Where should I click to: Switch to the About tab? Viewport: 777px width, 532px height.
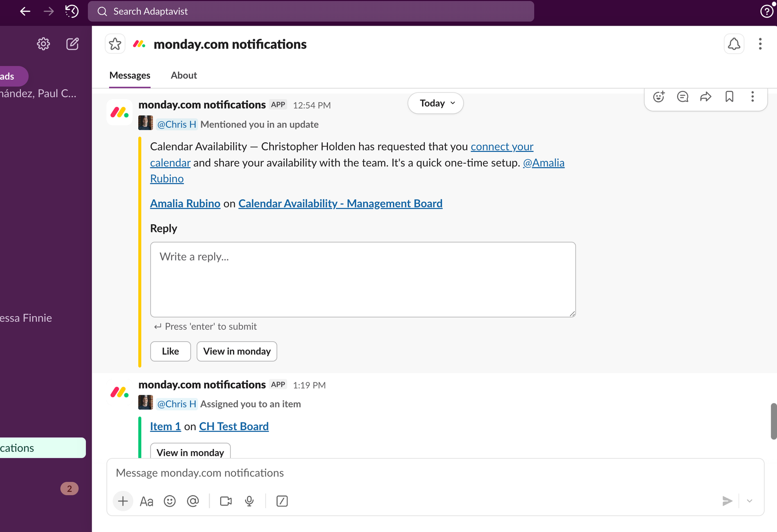pyautogui.click(x=184, y=75)
